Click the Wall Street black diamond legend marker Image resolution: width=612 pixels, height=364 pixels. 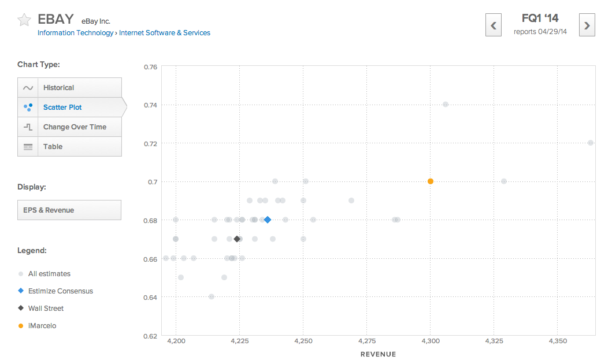tap(20, 308)
